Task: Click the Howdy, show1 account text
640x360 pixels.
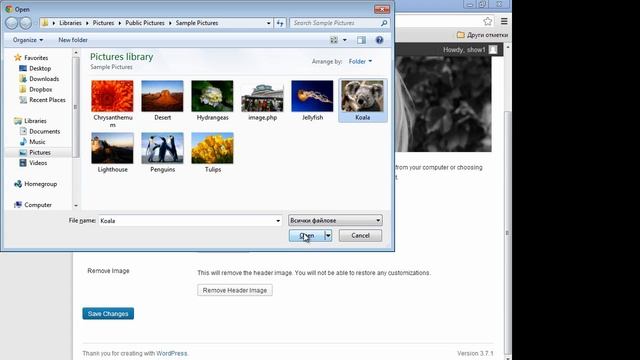Action: [464, 50]
